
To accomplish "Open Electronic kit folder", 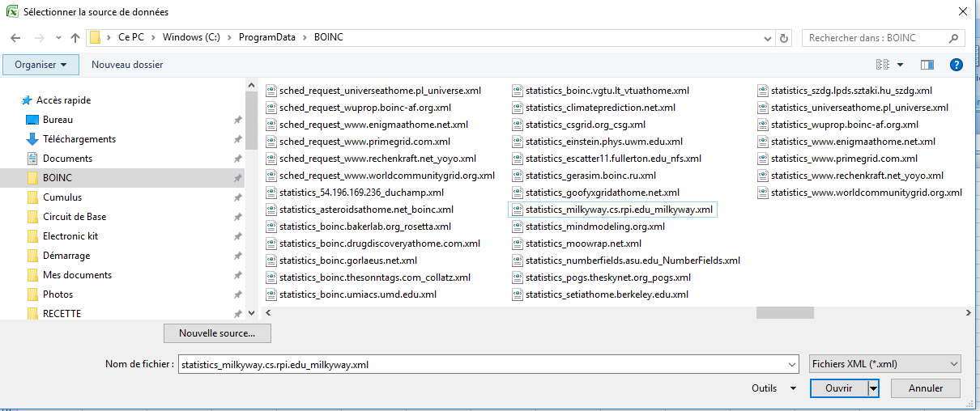I will 70,236.
